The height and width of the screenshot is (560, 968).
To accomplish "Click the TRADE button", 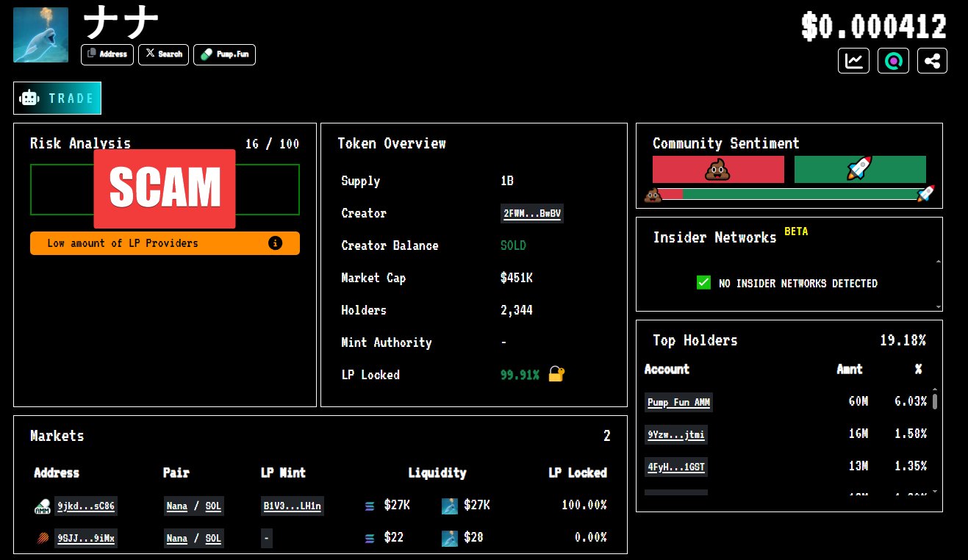I will (57, 98).
